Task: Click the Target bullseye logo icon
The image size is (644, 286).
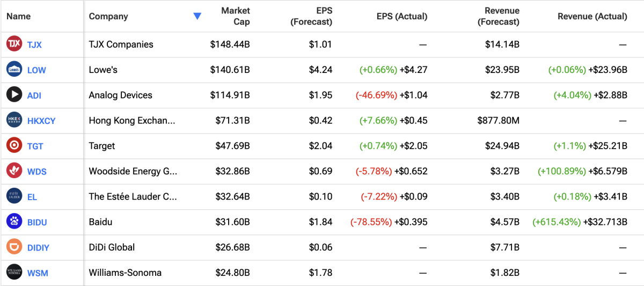Action: 14,145
